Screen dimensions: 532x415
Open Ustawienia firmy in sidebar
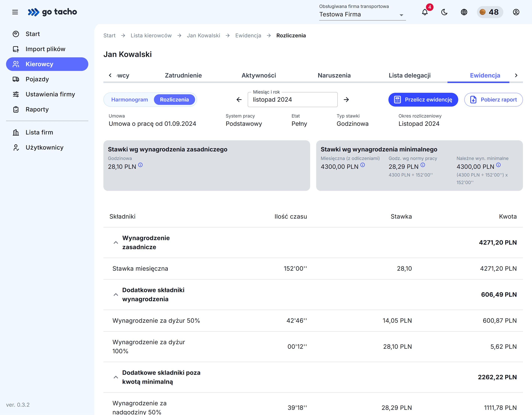tap(47, 94)
